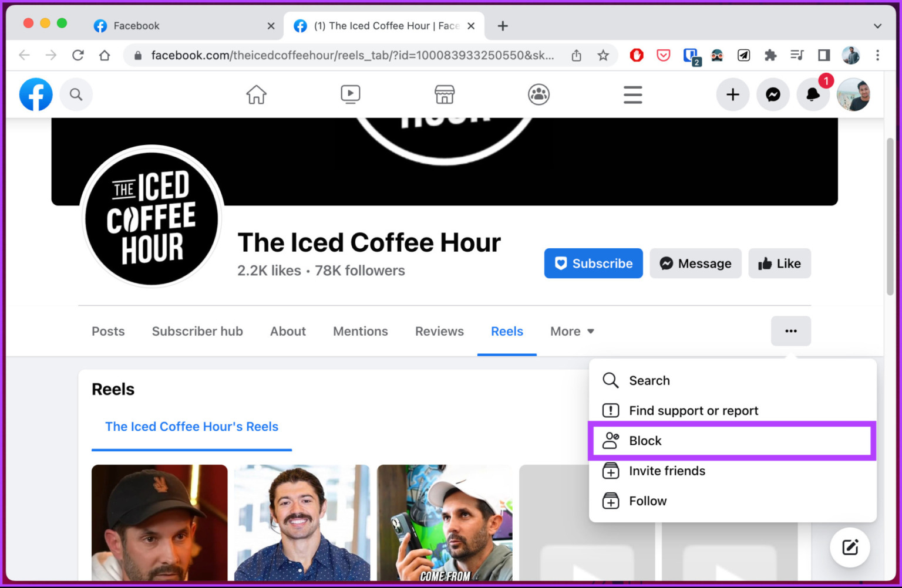
Task: Open The Iced Coffee Hour's Reels link
Action: (191, 427)
